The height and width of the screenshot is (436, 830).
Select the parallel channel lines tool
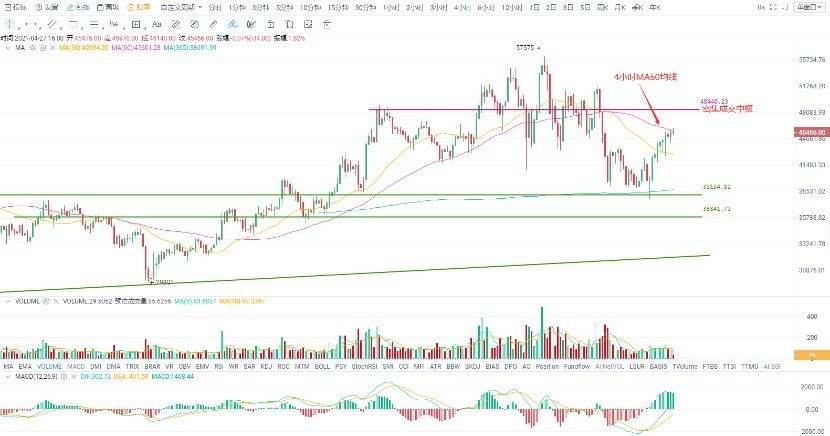click(x=51, y=24)
